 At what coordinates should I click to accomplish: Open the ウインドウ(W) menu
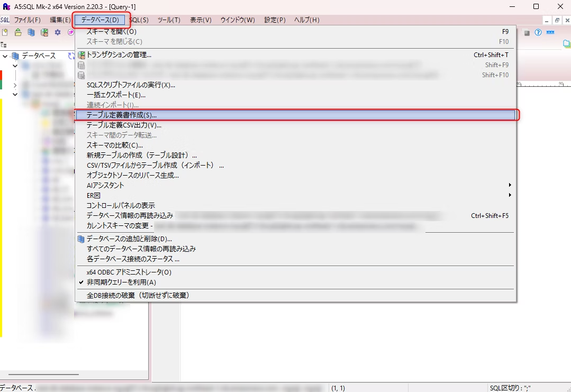tap(238, 20)
